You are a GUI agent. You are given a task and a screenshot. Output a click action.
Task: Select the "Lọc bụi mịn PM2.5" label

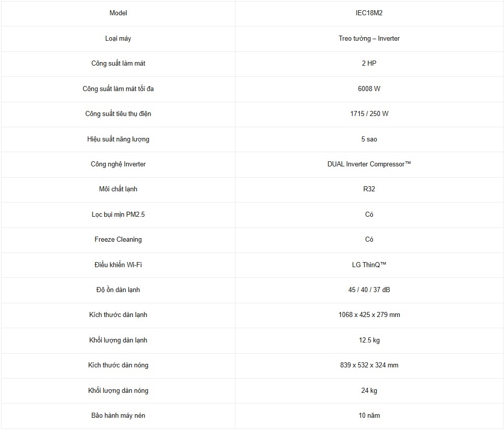(118, 215)
